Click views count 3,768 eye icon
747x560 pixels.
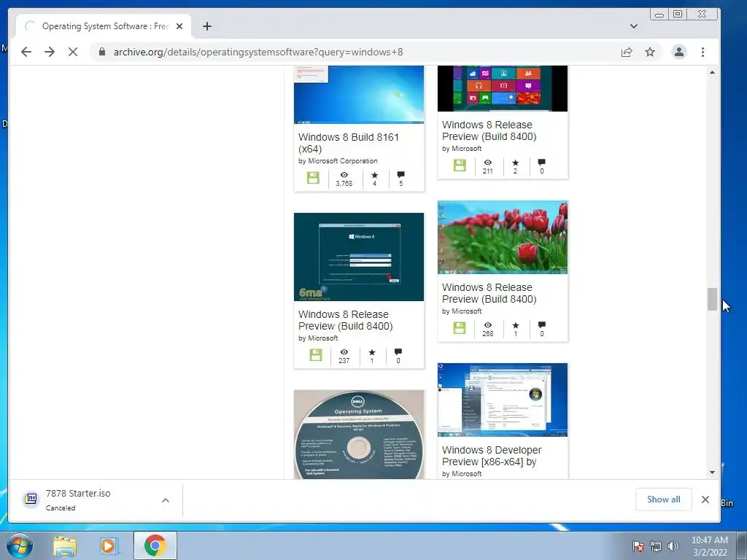(x=344, y=175)
